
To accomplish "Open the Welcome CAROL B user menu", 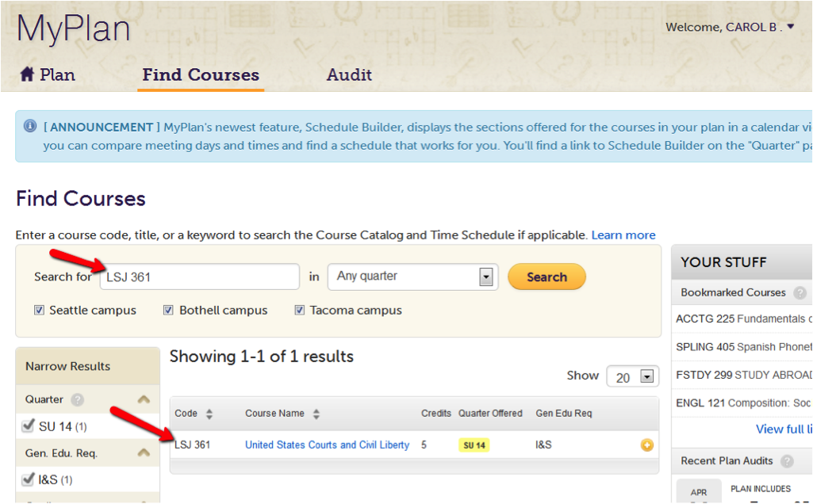I will point(730,27).
